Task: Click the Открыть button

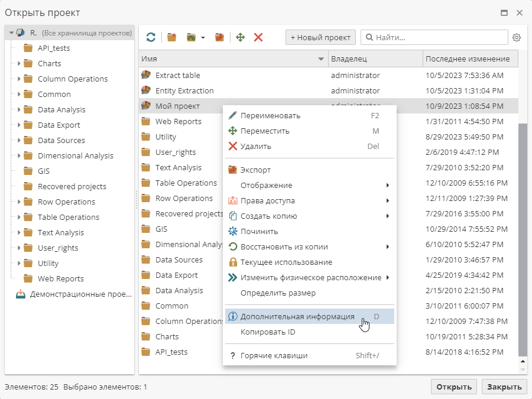Action: click(x=453, y=387)
